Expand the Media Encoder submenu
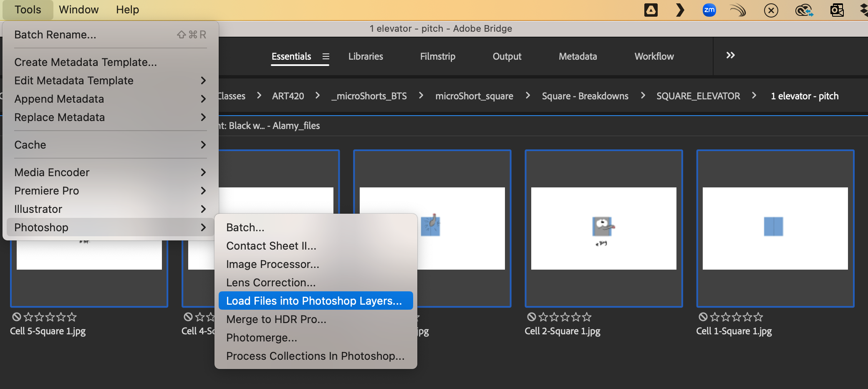The height and width of the screenshot is (389, 868). tap(110, 172)
